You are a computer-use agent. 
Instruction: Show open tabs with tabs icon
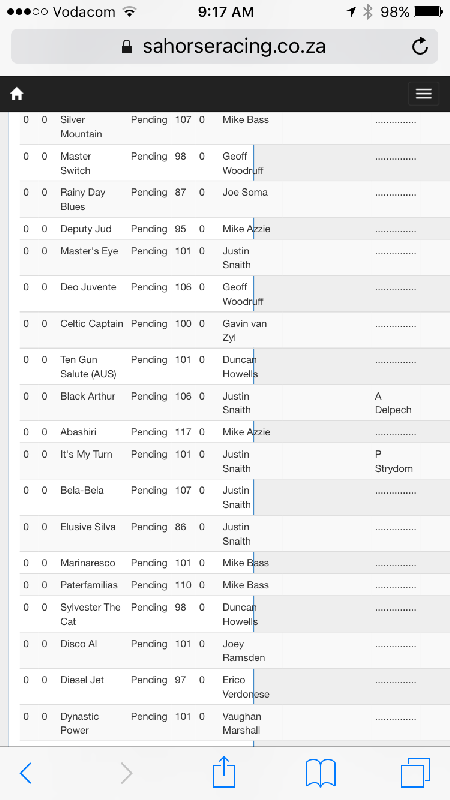[415, 772]
